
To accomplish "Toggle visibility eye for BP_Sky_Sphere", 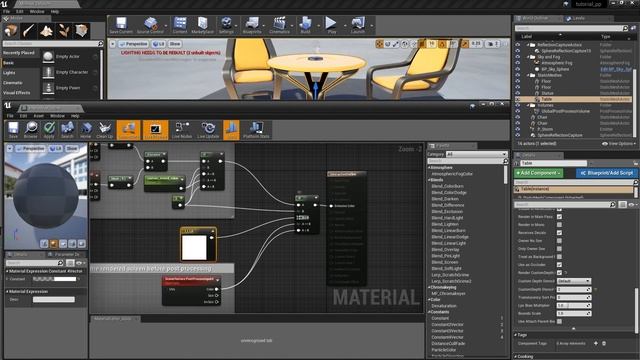I will [x=518, y=69].
